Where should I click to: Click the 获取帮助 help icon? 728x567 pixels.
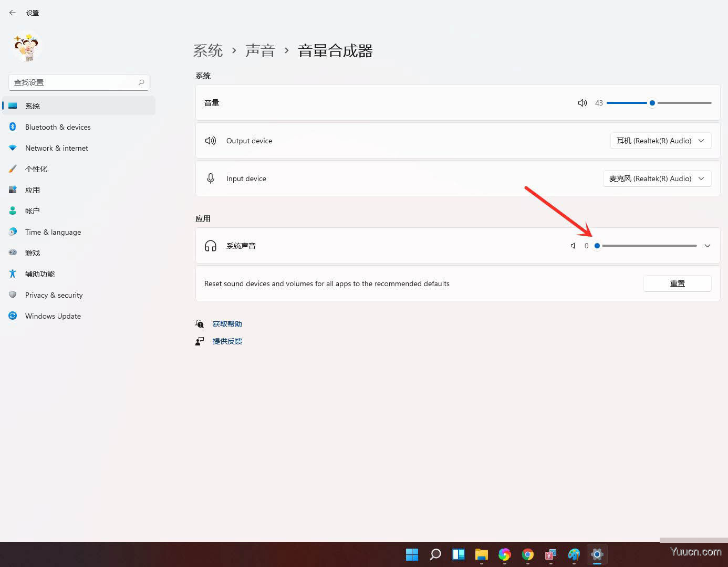click(200, 324)
